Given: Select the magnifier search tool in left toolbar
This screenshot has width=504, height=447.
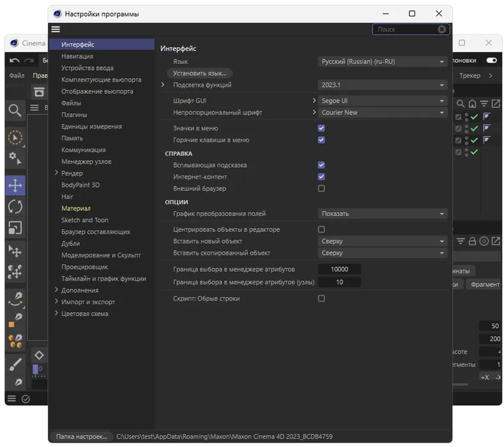Looking at the screenshot, I should pyautogui.click(x=15, y=110).
